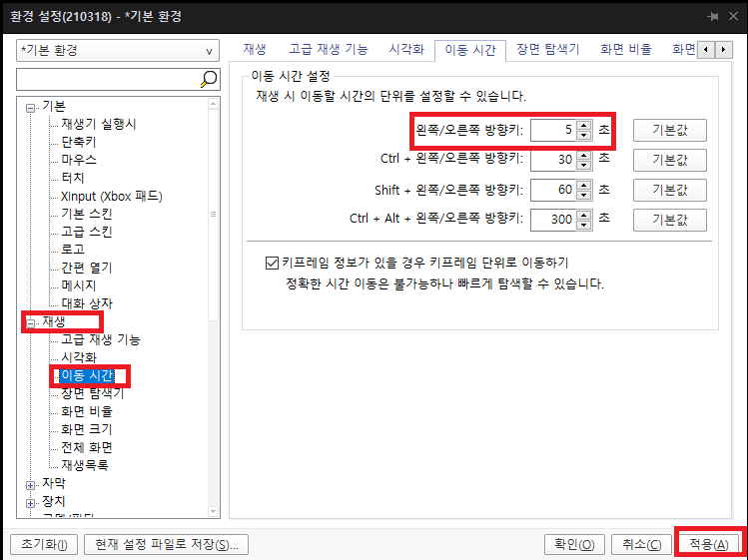Collapse the 기본 tree node
Viewport: 748px width, 560px height.
tap(31, 108)
